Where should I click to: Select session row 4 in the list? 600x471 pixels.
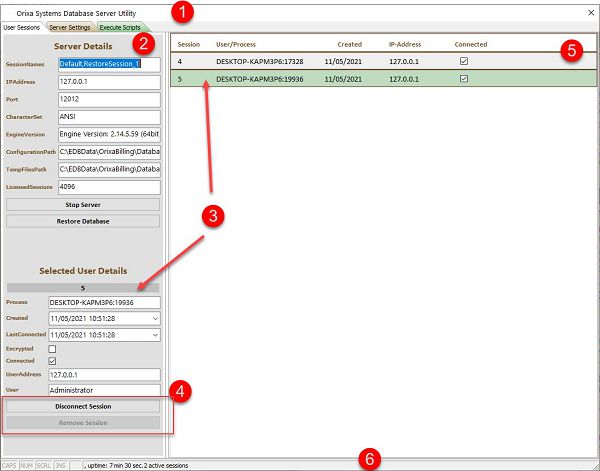pos(383,61)
